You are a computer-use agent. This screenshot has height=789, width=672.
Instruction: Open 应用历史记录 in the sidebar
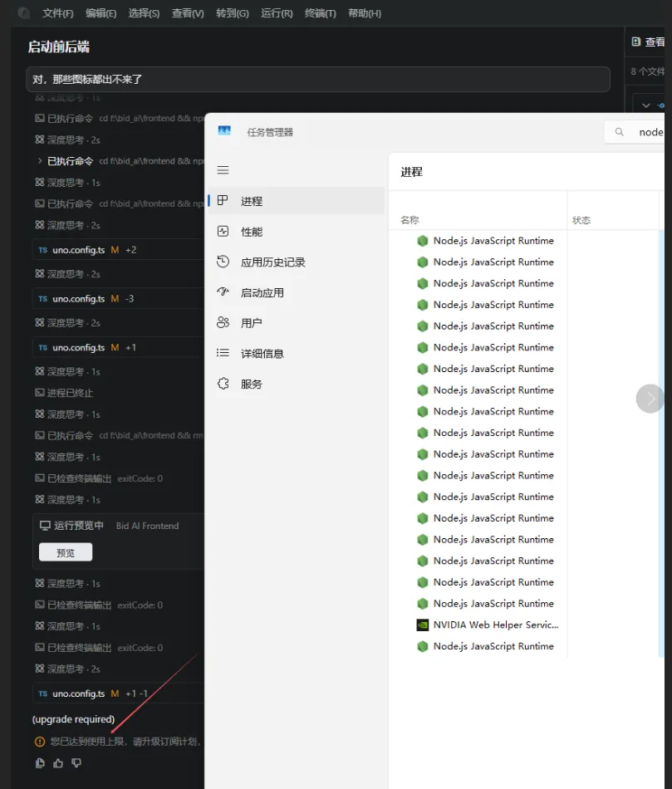pyautogui.click(x=272, y=262)
